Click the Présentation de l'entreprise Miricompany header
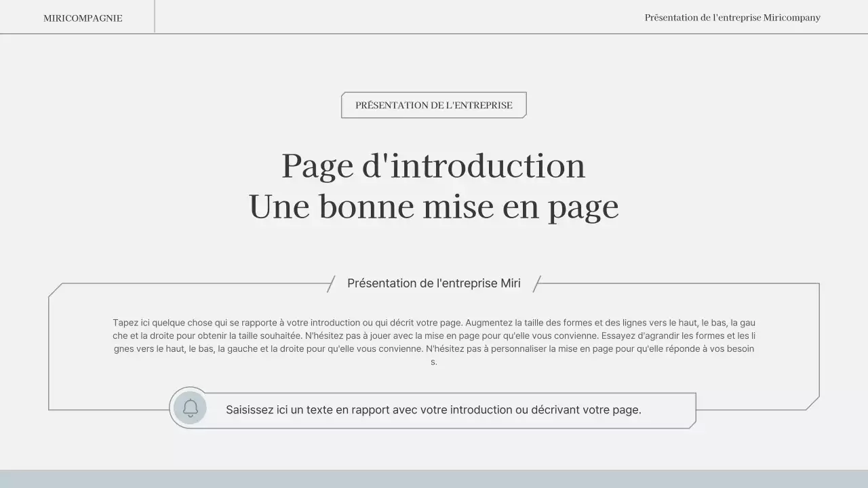Screen dimensions: 868x488 732,18
